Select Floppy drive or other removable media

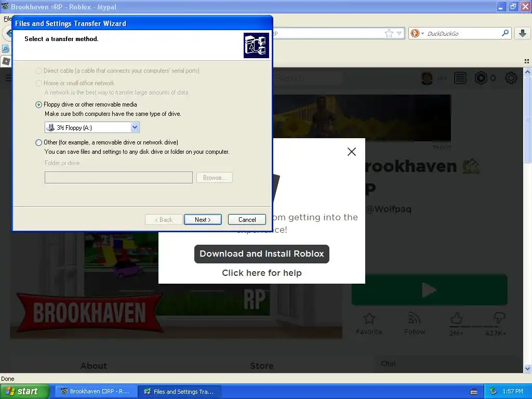pos(38,104)
